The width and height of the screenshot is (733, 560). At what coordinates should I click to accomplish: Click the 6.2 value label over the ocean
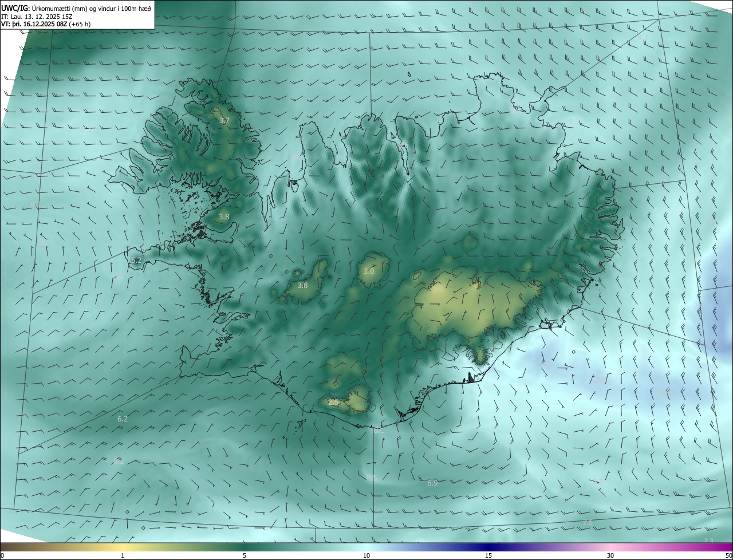coord(123,419)
